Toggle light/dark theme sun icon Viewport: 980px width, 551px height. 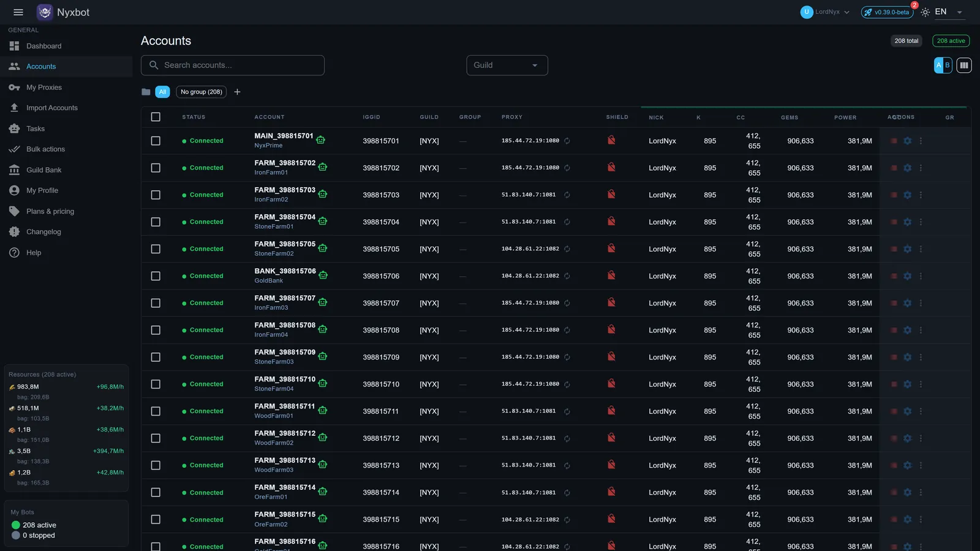click(x=925, y=12)
